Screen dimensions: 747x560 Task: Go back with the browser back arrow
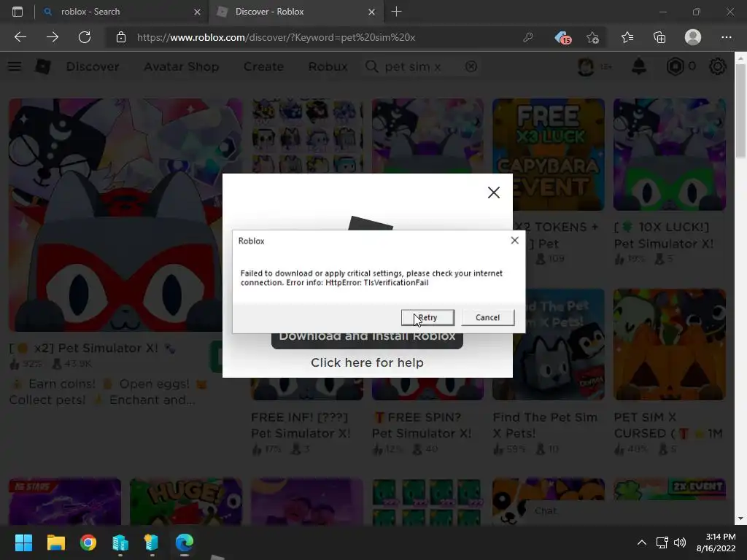[x=20, y=37]
